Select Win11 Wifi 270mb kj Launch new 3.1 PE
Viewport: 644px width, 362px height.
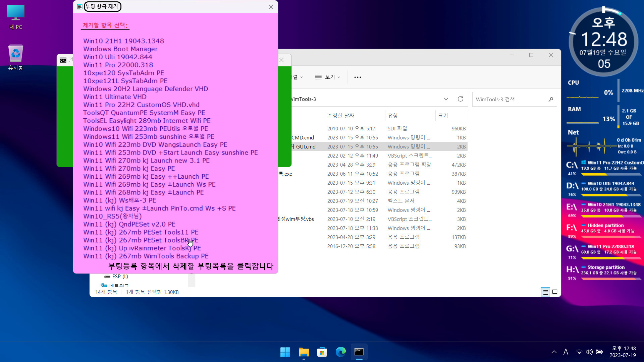point(146,161)
